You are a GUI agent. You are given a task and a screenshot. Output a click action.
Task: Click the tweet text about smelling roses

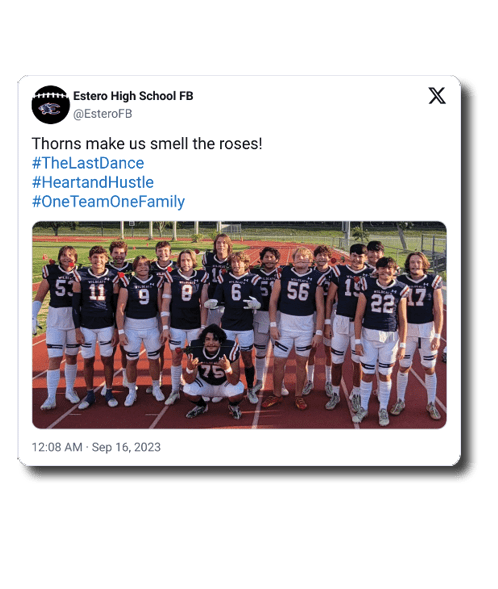[147, 143]
